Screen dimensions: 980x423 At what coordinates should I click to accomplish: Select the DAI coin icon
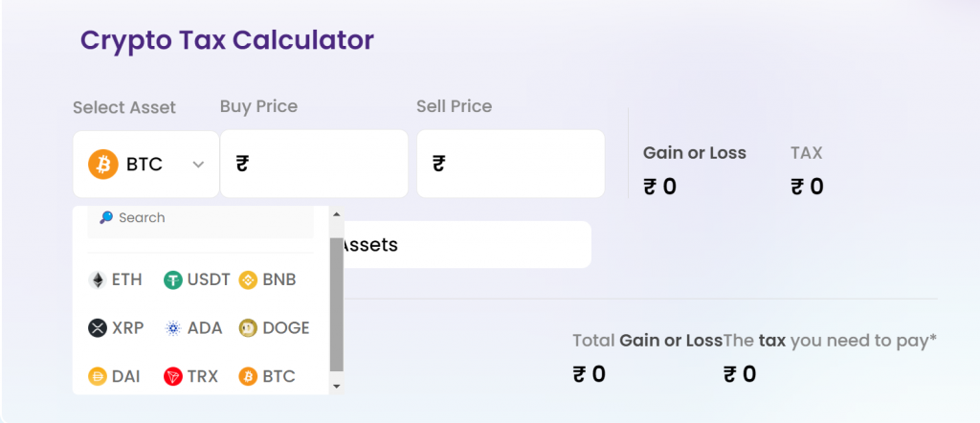[98, 377]
